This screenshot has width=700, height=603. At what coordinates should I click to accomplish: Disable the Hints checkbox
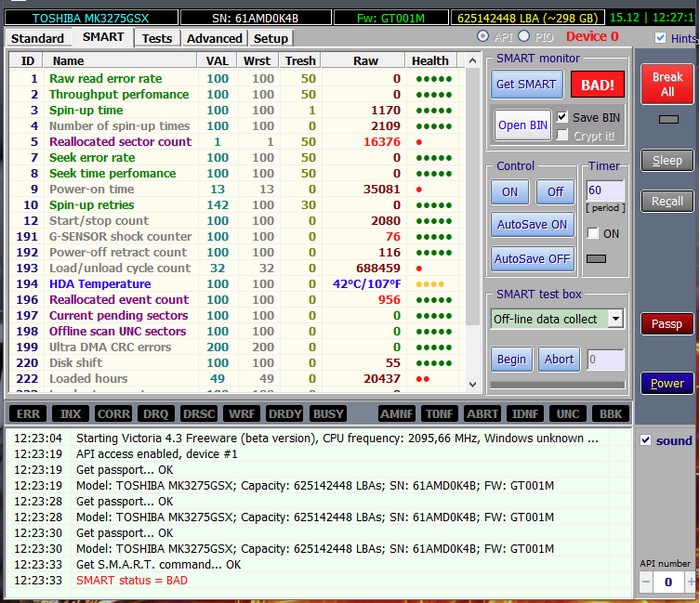click(x=660, y=38)
